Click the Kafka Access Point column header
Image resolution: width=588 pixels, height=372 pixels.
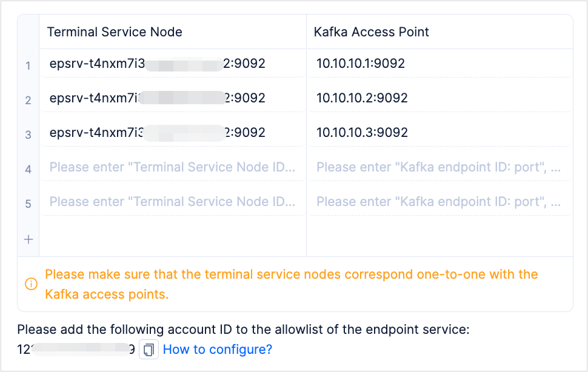[x=371, y=32]
